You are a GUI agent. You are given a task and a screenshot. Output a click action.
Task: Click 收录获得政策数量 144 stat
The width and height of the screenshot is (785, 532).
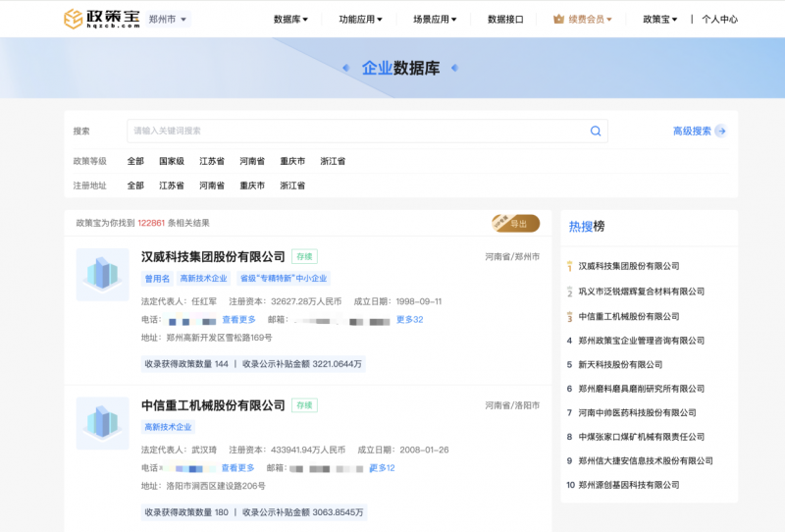186,364
